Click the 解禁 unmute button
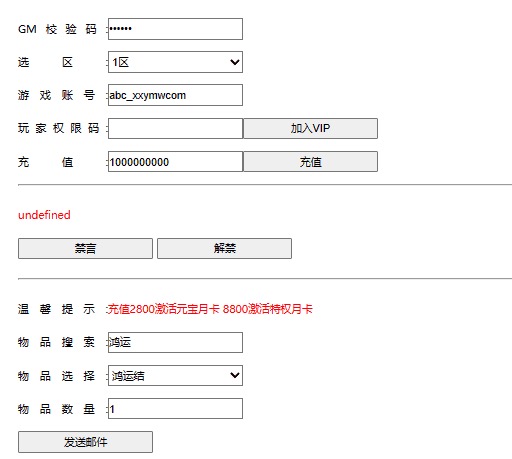The image size is (512, 459). point(224,248)
